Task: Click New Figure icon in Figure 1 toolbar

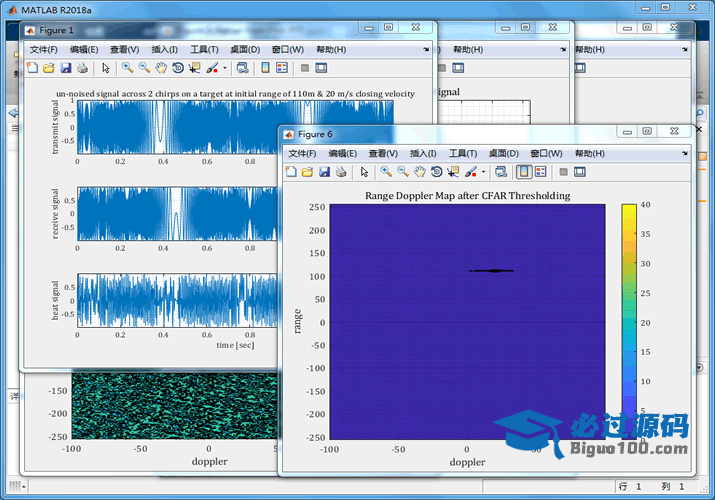Action: point(32,68)
